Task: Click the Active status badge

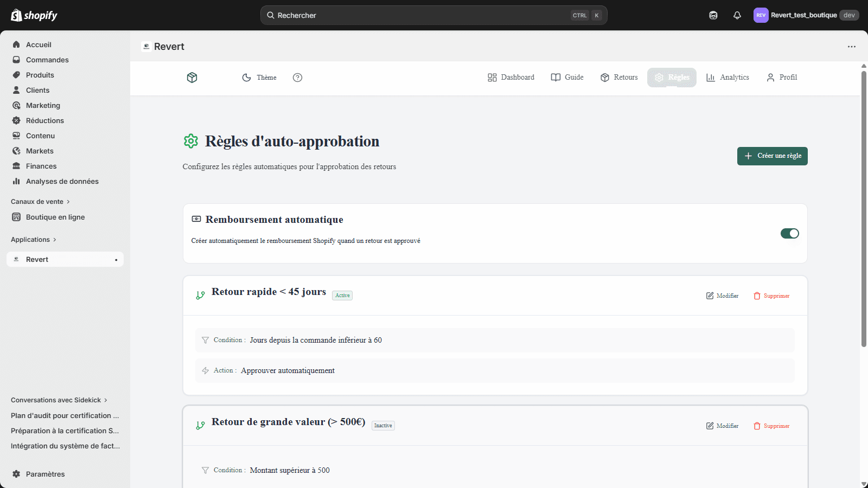Action: 342,296
